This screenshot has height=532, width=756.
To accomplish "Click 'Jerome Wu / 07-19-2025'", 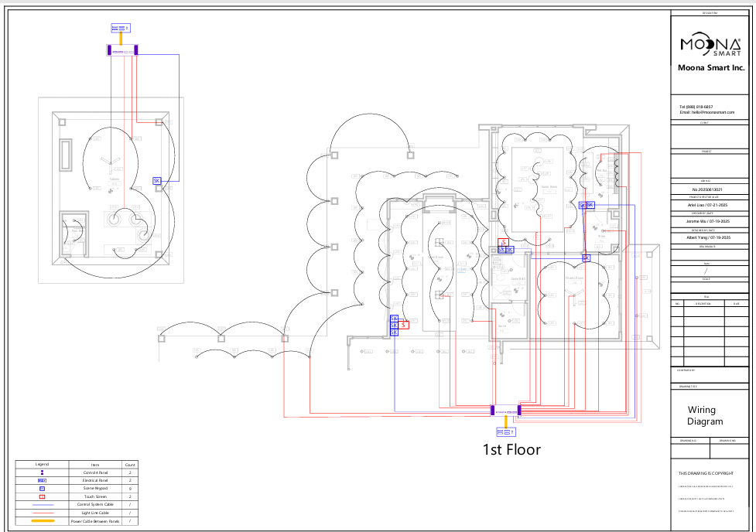I will coord(708,222).
